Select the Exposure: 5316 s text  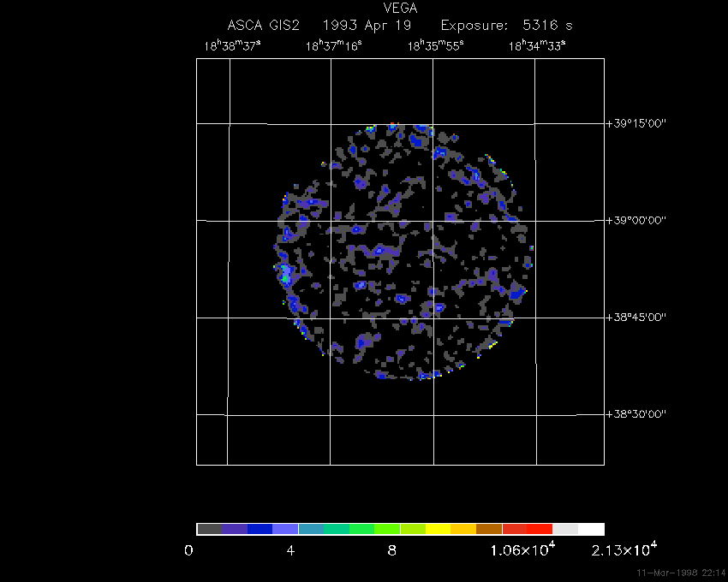click(506, 25)
